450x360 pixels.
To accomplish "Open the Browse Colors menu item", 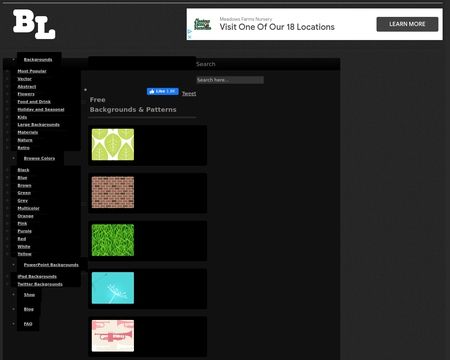I will 39,158.
